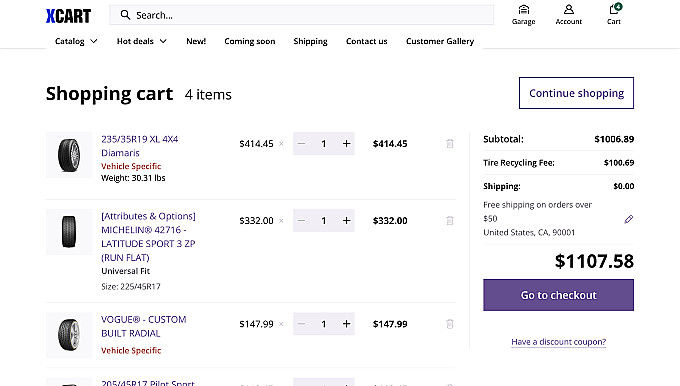Open the Customer Gallery page
The image size is (680, 386).
tap(440, 41)
